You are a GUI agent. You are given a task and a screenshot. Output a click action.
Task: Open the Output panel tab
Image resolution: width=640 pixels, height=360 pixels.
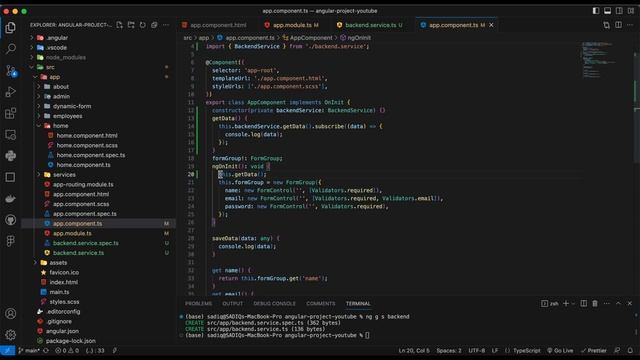click(233, 303)
